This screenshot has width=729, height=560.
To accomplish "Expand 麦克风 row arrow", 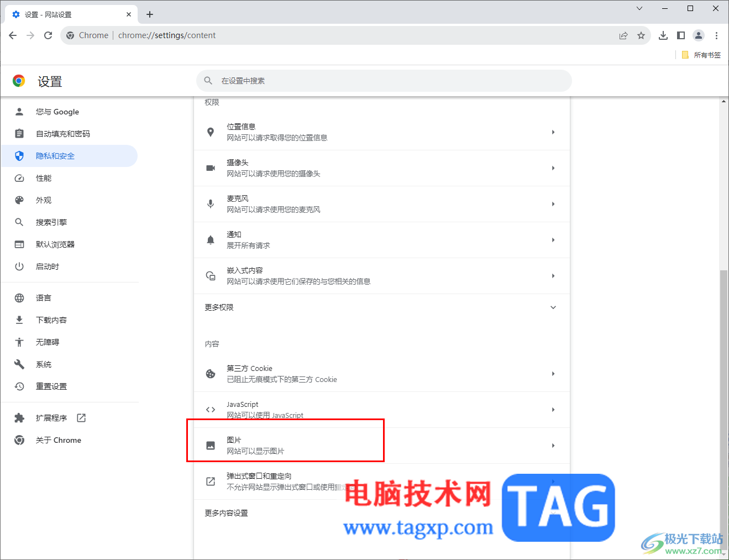I will [x=553, y=204].
